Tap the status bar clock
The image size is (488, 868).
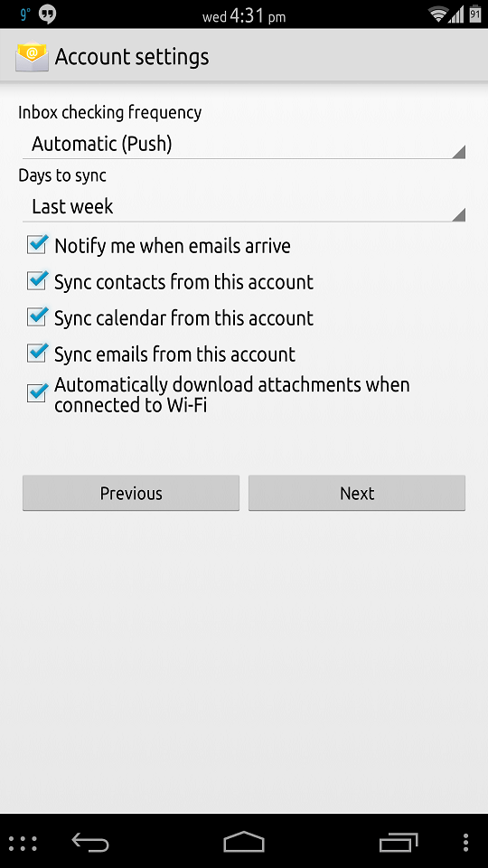click(244, 15)
